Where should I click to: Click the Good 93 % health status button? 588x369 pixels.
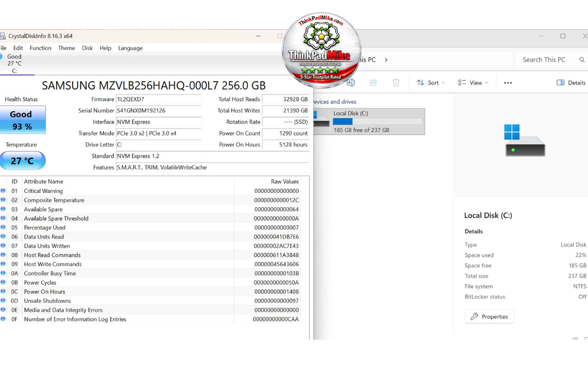click(x=23, y=120)
